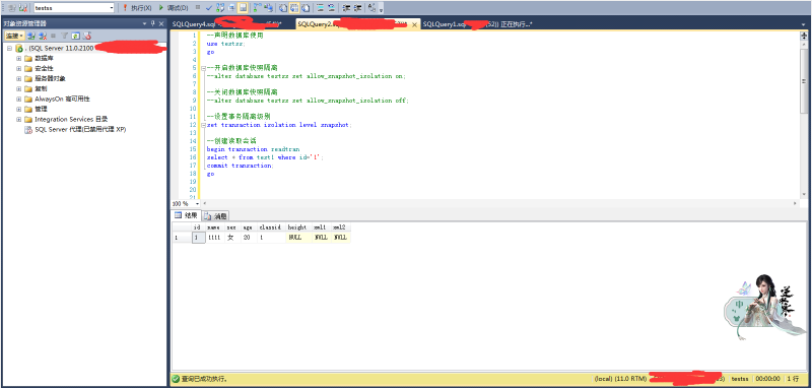The width and height of the screenshot is (812, 388).
Task: Expand the 服务器对象 folder node
Action: [x=19, y=79]
